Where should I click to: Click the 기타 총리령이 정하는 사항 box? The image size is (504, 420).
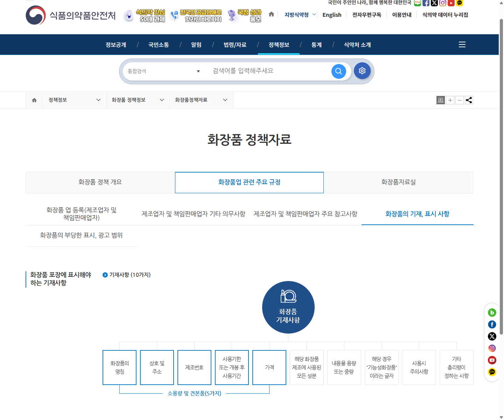456,367
